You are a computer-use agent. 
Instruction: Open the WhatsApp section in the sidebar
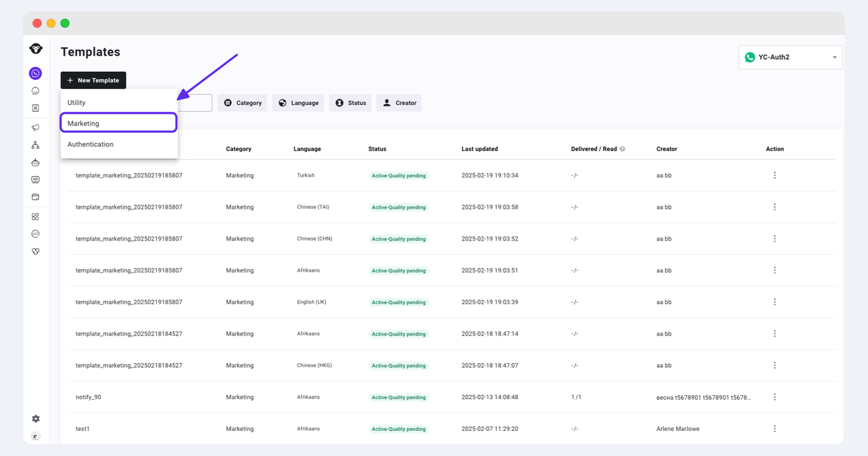pos(35,73)
